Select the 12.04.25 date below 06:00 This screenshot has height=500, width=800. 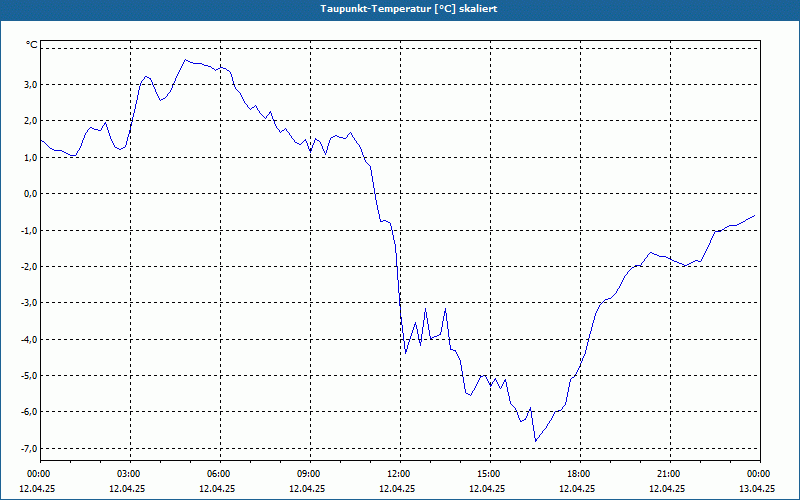point(217,488)
